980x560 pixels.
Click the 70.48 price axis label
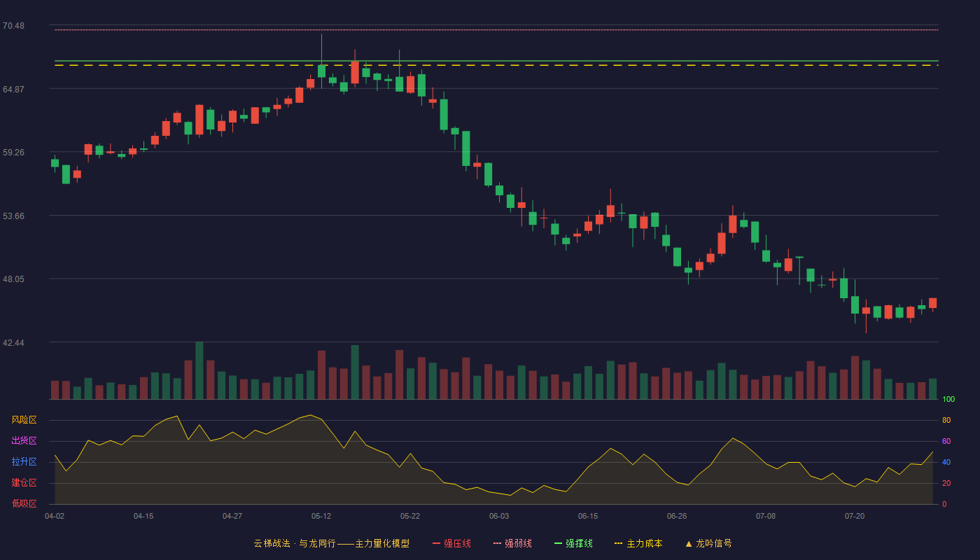[x=13, y=26]
